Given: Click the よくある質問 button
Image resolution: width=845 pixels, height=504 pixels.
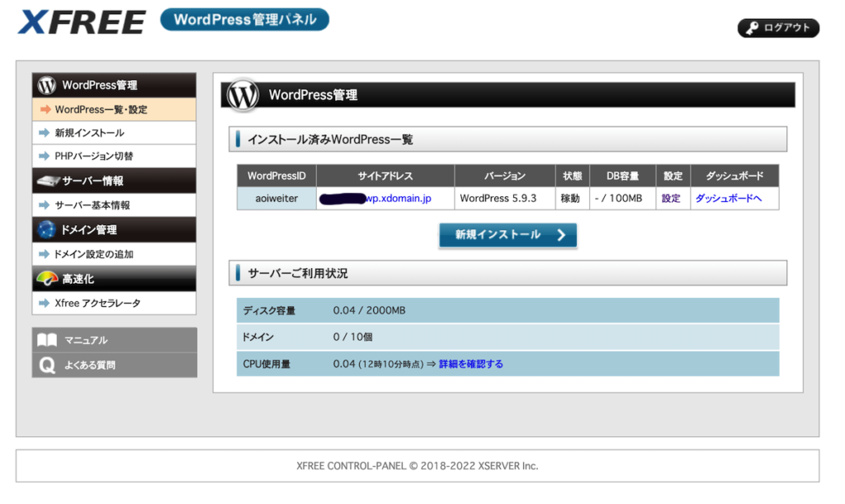Looking at the screenshot, I should [114, 365].
